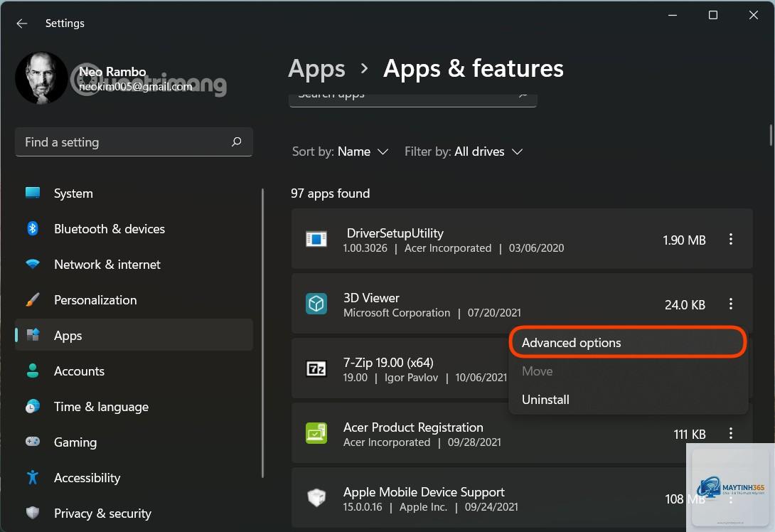Screen dimensions: 775x532
Task: Click the Apps & features heading
Action: pos(474,68)
